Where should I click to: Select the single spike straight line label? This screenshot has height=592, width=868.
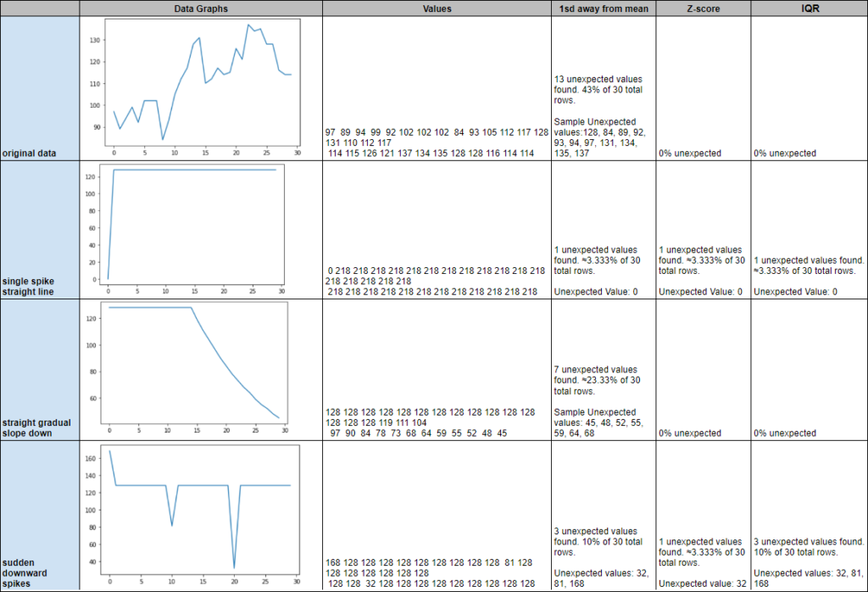28,287
